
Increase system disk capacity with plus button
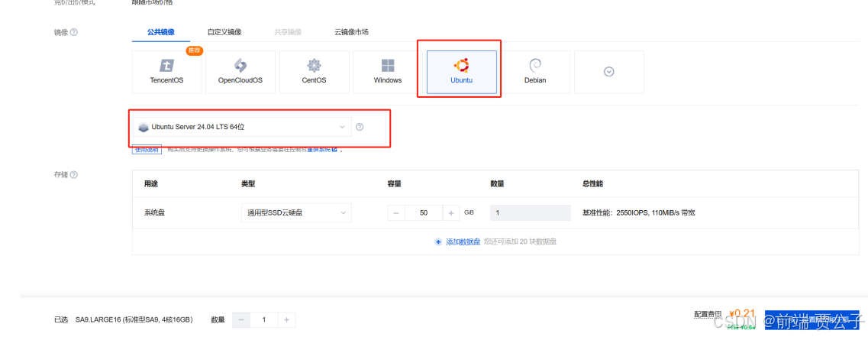click(451, 213)
